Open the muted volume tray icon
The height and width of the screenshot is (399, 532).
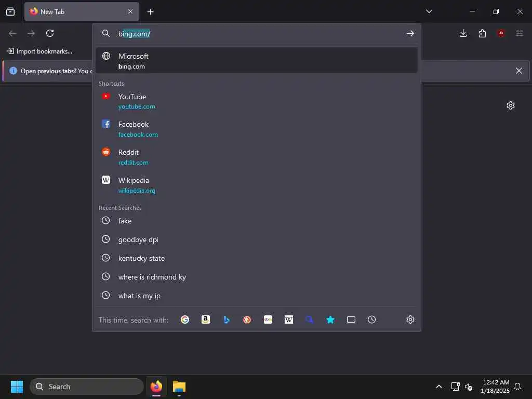tap(469, 387)
